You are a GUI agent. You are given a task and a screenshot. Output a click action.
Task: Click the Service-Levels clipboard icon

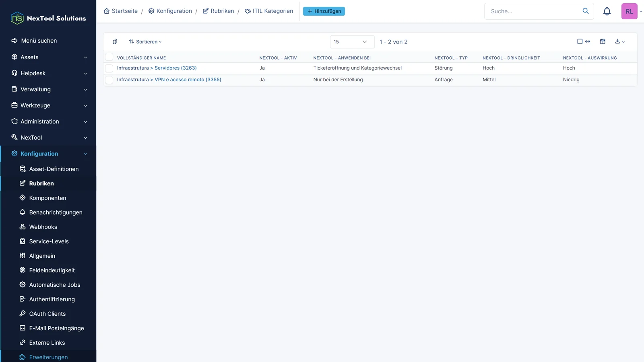pyautogui.click(x=23, y=241)
